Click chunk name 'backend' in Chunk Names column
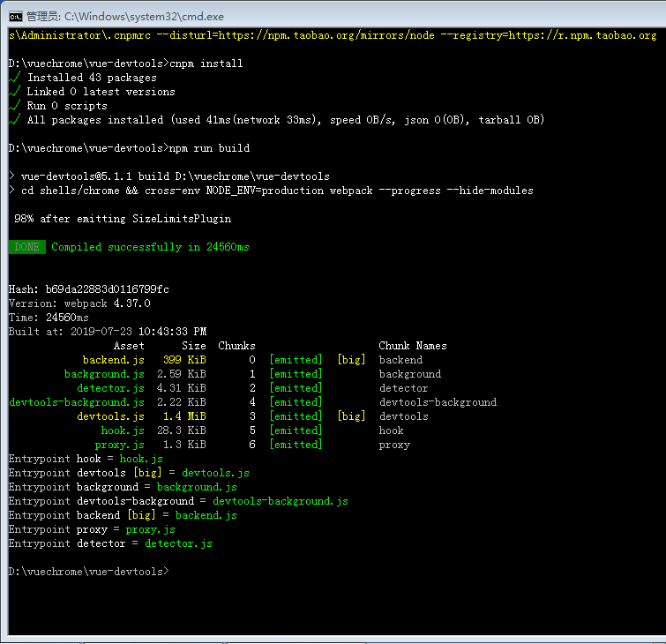The image size is (666, 644). point(400,360)
